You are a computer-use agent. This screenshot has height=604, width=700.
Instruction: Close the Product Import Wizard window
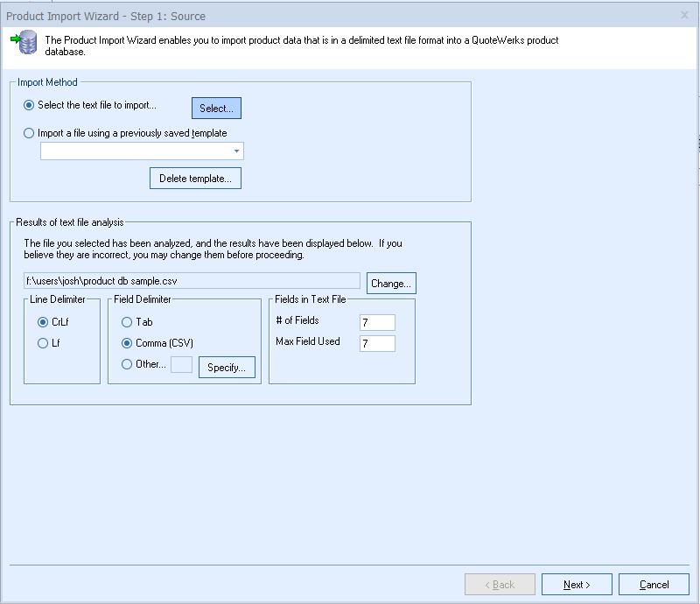pyautogui.click(x=684, y=15)
